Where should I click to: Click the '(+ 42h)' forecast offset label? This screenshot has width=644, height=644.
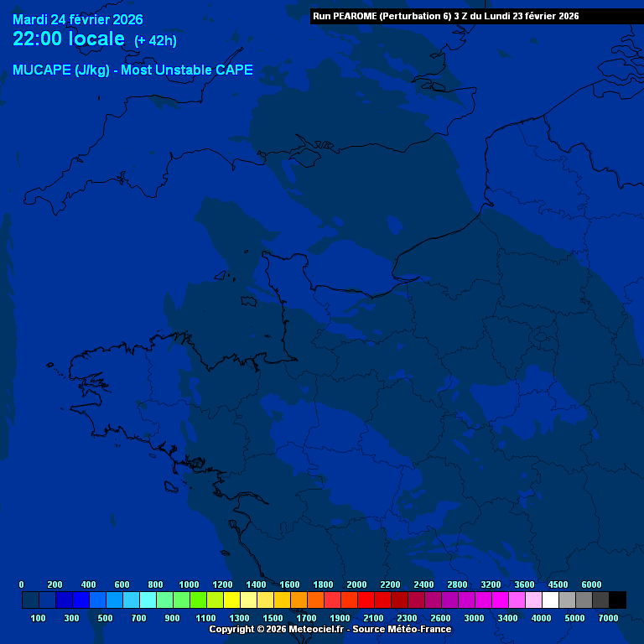(155, 40)
